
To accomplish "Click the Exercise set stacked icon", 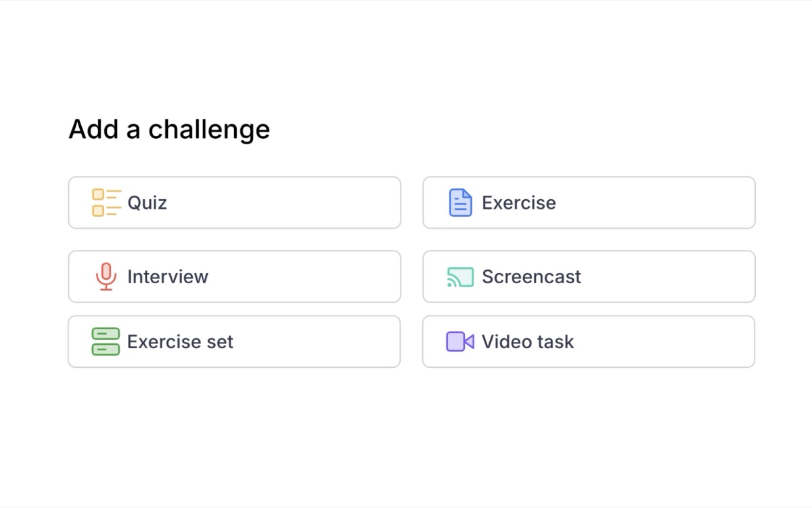I will pos(105,341).
